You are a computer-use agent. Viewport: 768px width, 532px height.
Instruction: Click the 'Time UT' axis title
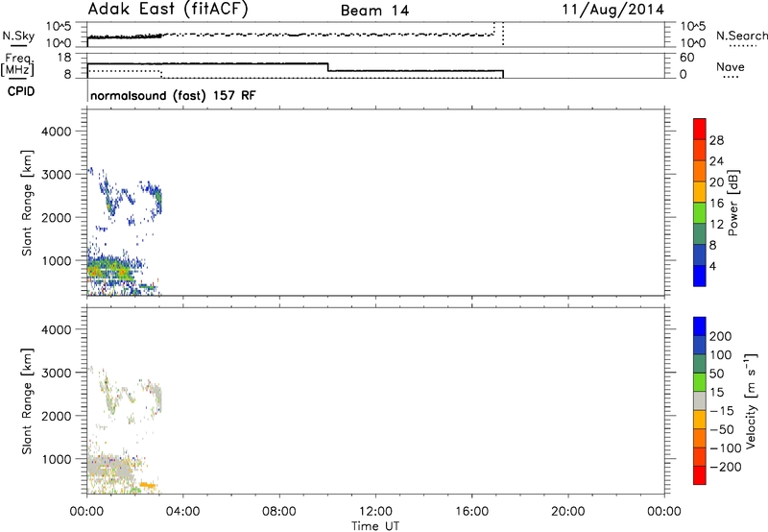pyautogui.click(x=375, y=526)
